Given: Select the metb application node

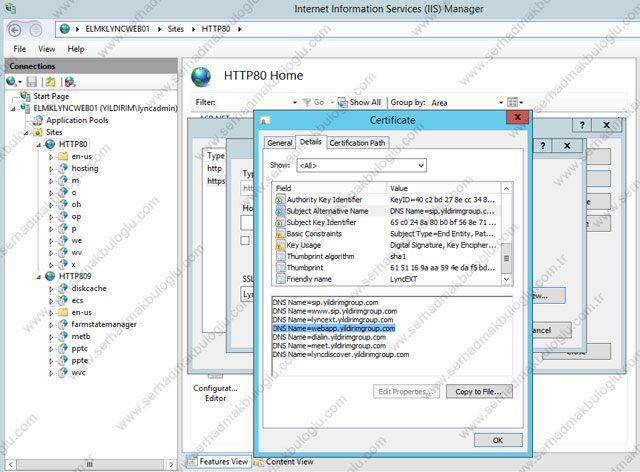Looking at the screenshot, I should point(80,336).
